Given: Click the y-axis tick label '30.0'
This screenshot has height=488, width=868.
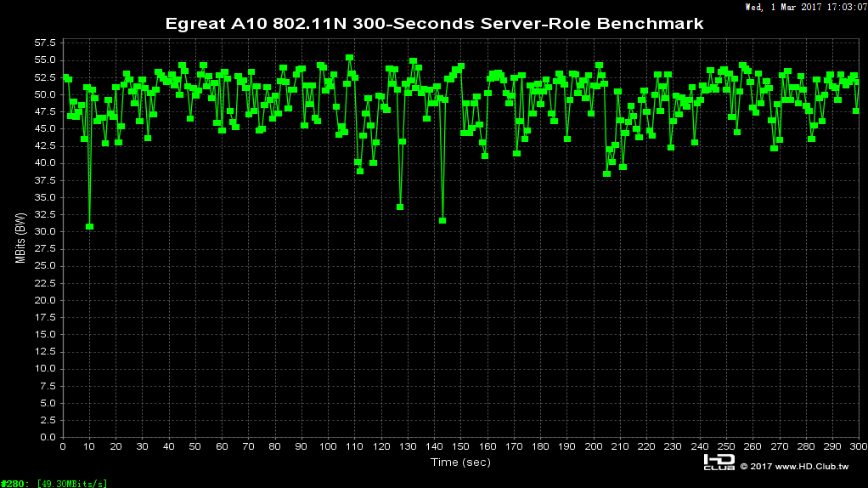Looking at the screenshot, I should coord(45,231).
